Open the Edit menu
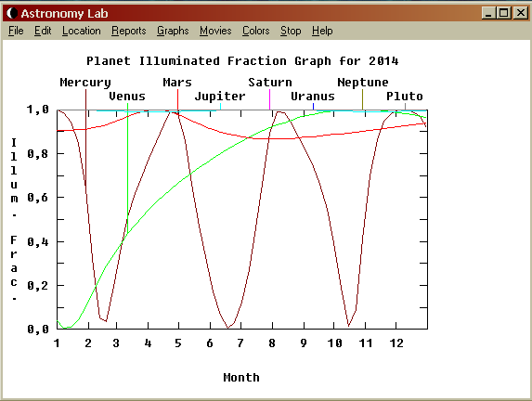The height and width of the screenshot is (401, 532). tap(43, 31)
